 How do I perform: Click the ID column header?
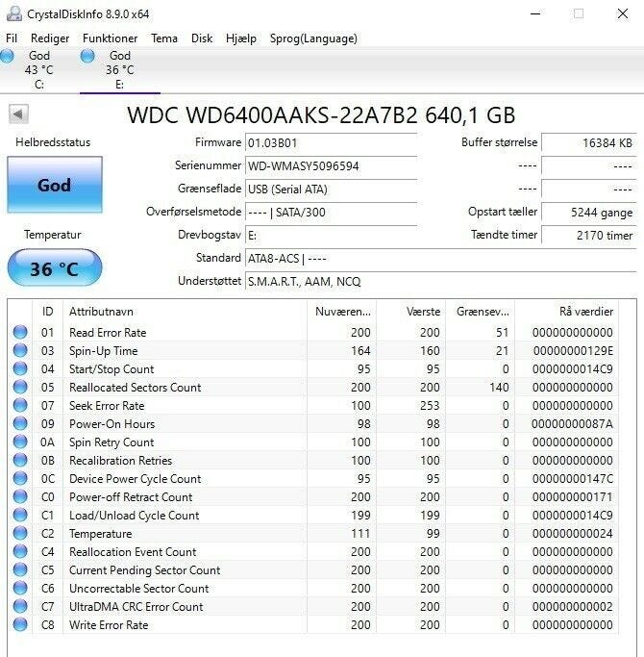[48, 312]
